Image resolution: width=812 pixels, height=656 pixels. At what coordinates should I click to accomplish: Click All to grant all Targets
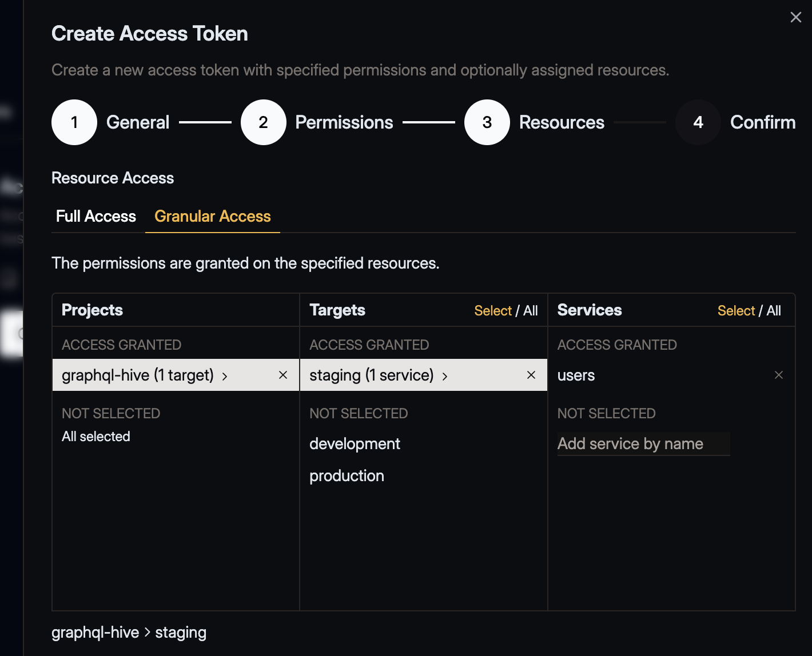coord(530,310)
